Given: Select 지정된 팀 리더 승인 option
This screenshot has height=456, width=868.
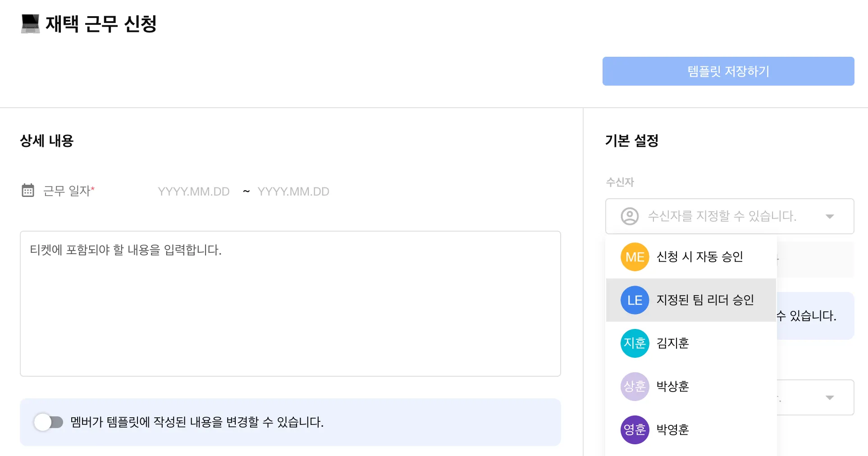Looking at the screenshot, I should point(705,300).
